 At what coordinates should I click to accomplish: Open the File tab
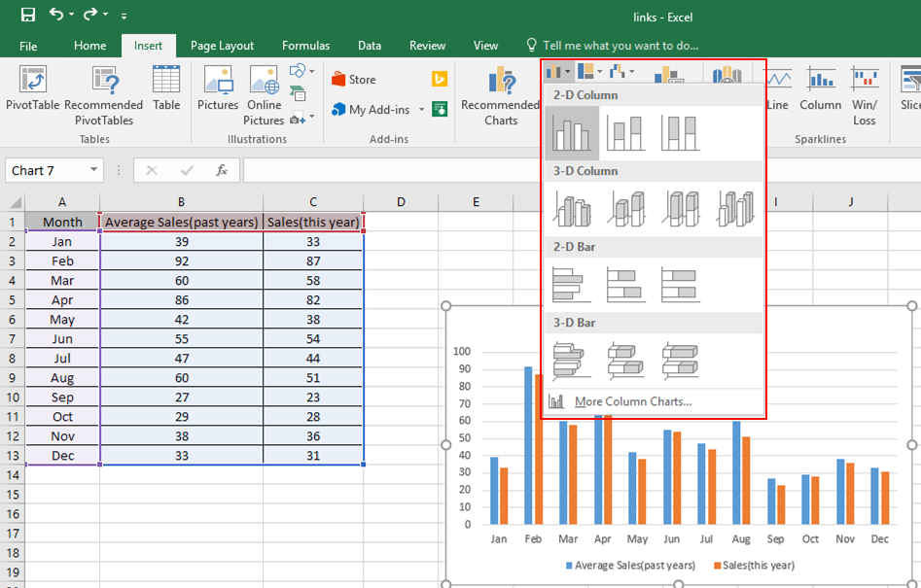coord(27,46)
